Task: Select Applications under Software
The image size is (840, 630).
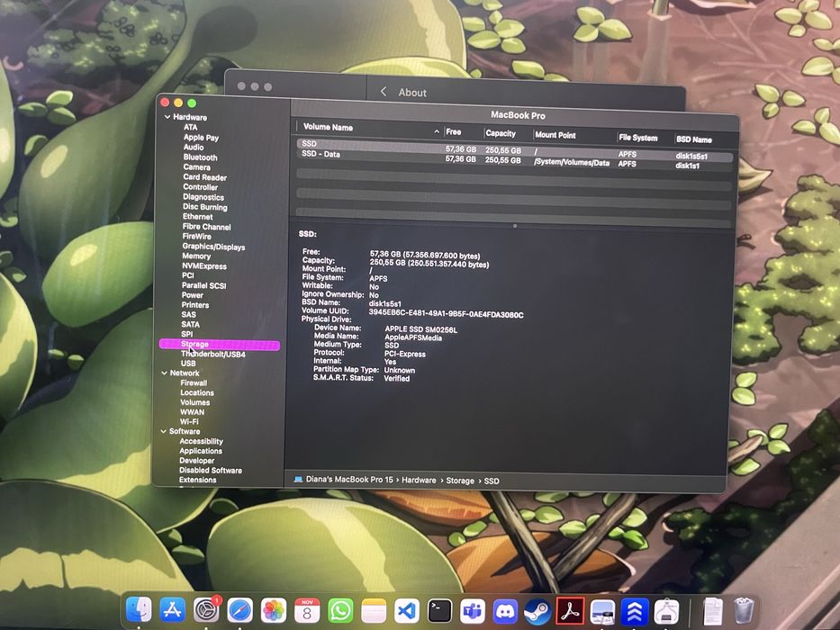Action: tap(201, 451)
